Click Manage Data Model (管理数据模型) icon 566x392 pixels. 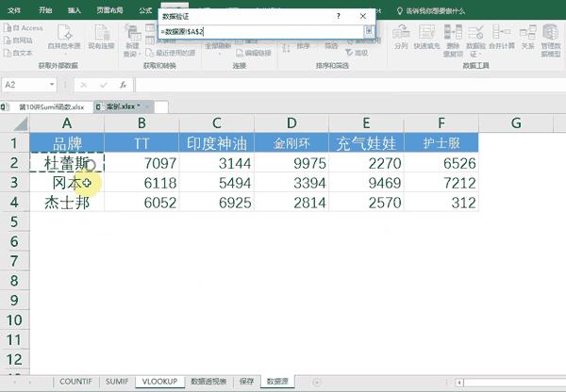tap(551, 41)
